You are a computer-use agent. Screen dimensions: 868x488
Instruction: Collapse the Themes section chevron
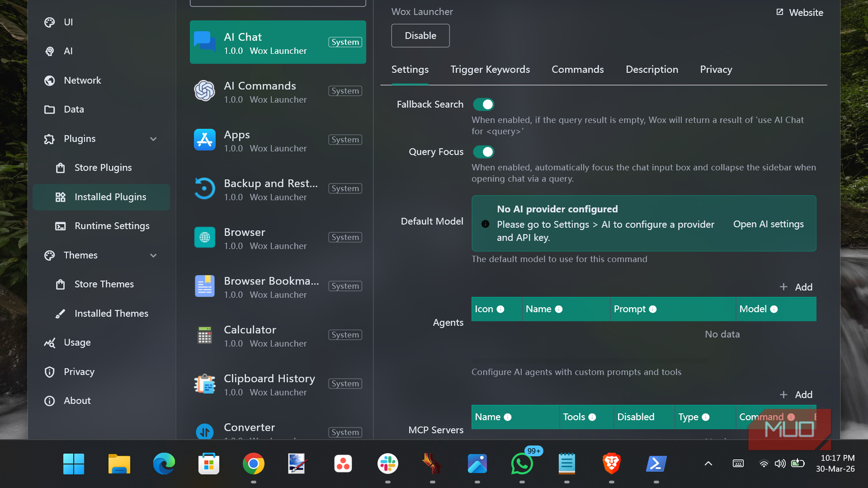pyautogui.click(x=153, y=256)
